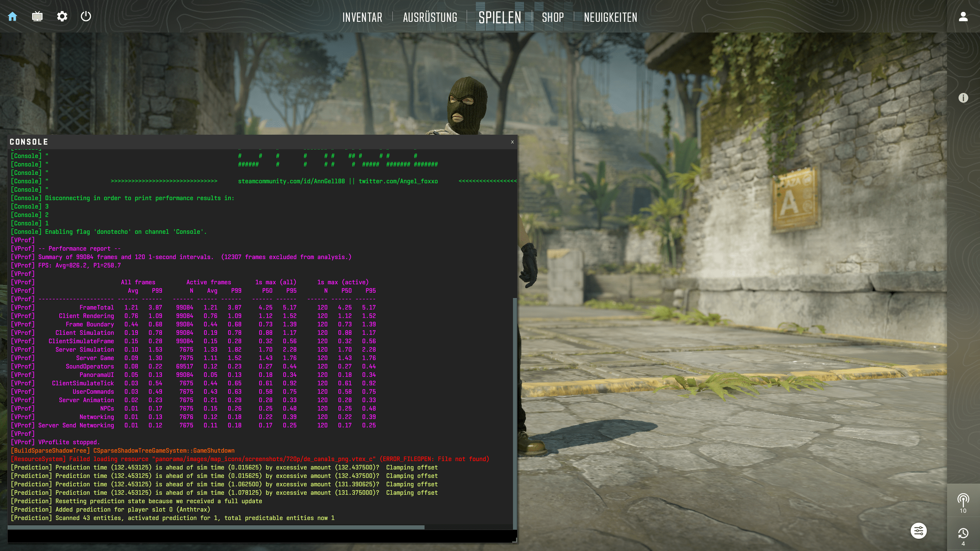
Task: Open the NEUIGKEITEN tab
Action: [611, 18]
